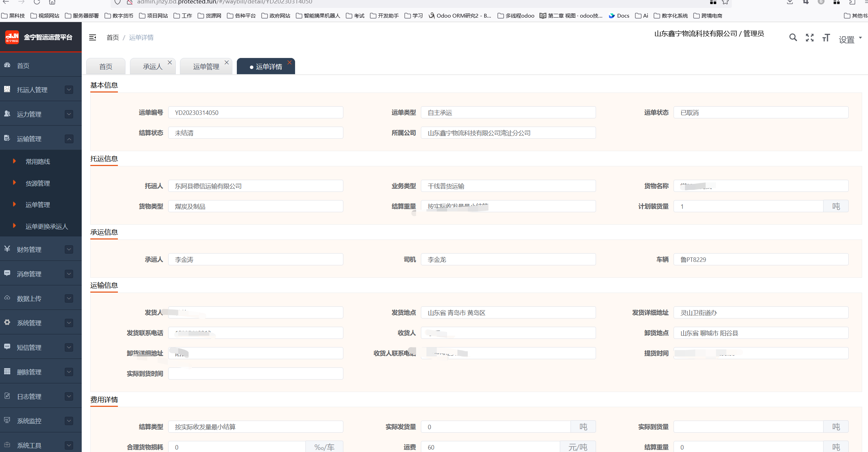Click the 数据上传 cloud upload icon
The width and height of the screenshot is (868, 452).
(x=7, y=298)
